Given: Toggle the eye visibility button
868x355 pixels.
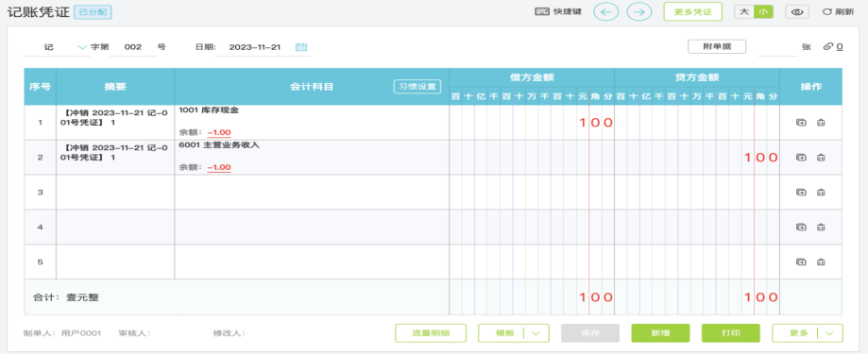Looking at the screenshot, I should 797,11.
